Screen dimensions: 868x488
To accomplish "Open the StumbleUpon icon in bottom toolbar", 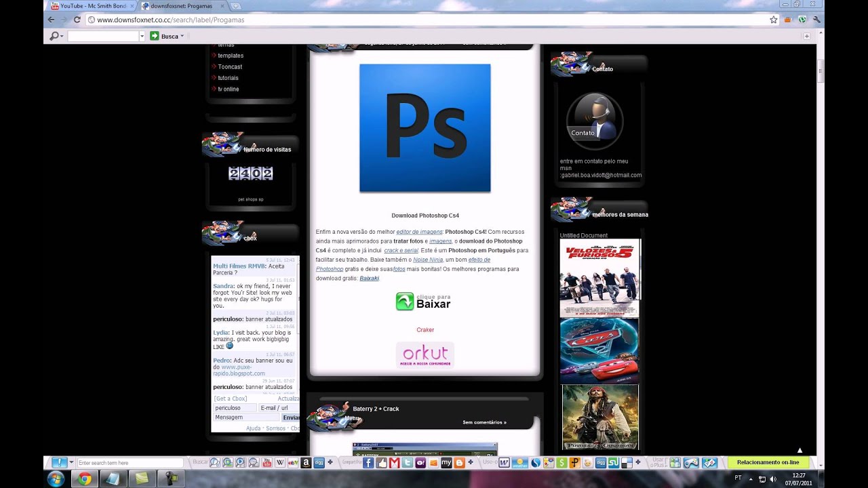I will point(614,463).
